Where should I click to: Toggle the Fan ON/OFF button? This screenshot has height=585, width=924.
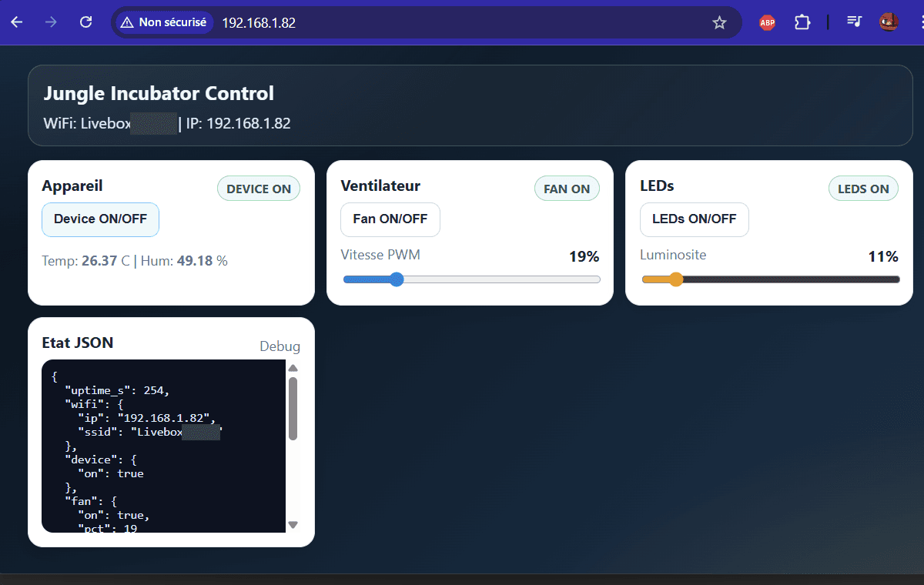click(390, 219)
